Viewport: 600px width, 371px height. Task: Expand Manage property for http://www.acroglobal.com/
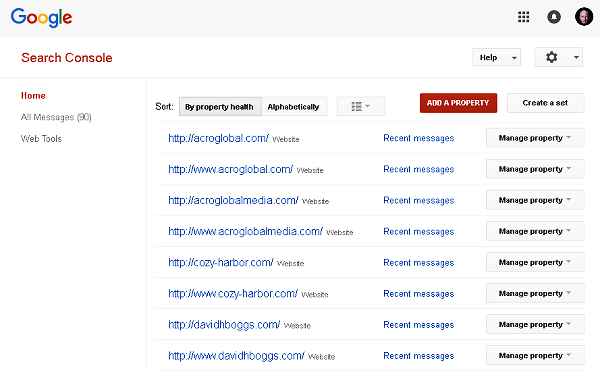(x=535, y=169)
